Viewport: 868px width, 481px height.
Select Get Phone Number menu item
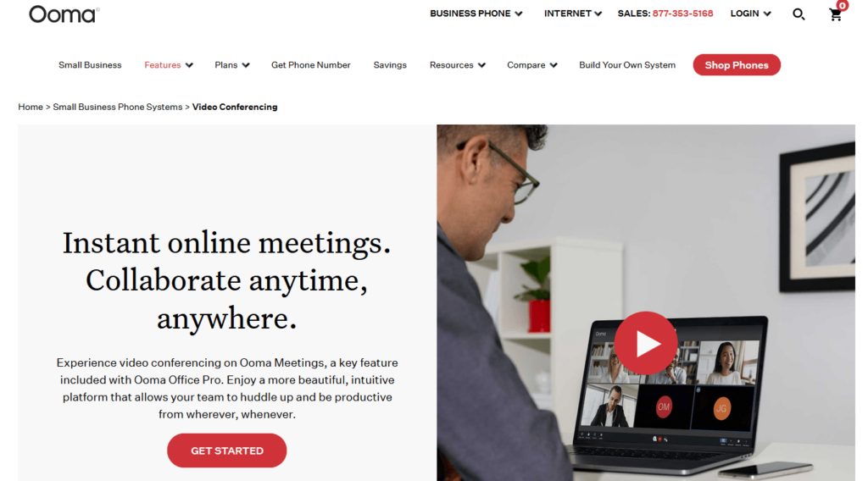(x=310, y=65)
